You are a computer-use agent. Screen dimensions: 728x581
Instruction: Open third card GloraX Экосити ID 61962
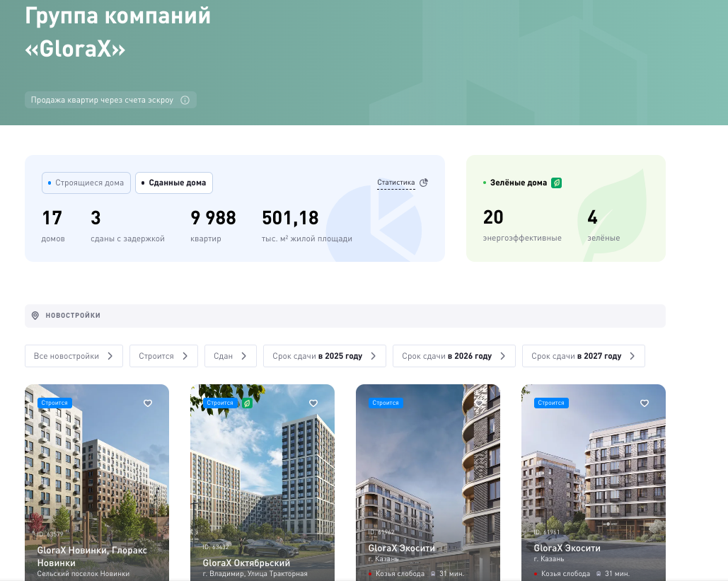tap(428, 482)
